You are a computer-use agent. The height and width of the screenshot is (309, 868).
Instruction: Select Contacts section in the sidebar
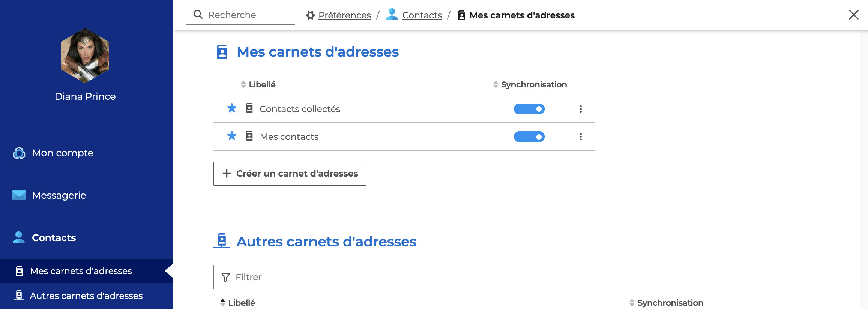click(x=54, y=238)
